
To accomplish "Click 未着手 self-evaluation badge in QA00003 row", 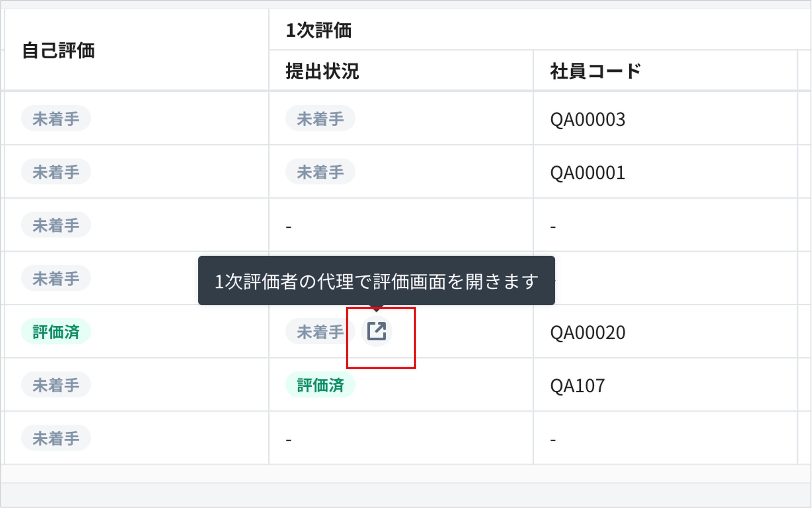I will [56, 118].
